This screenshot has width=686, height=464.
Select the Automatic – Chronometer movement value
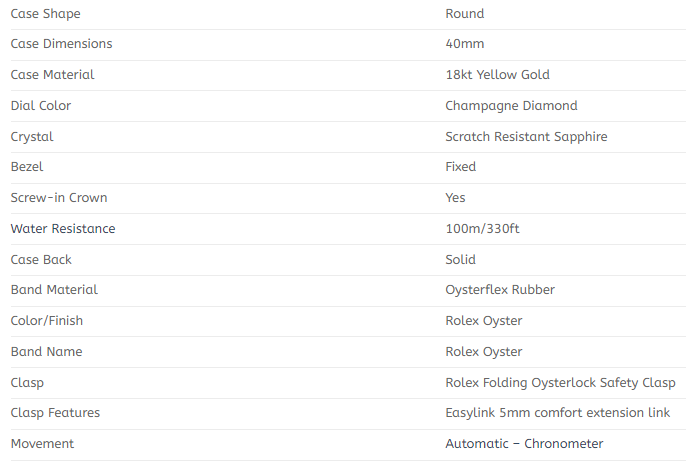(x=524, y=444)
